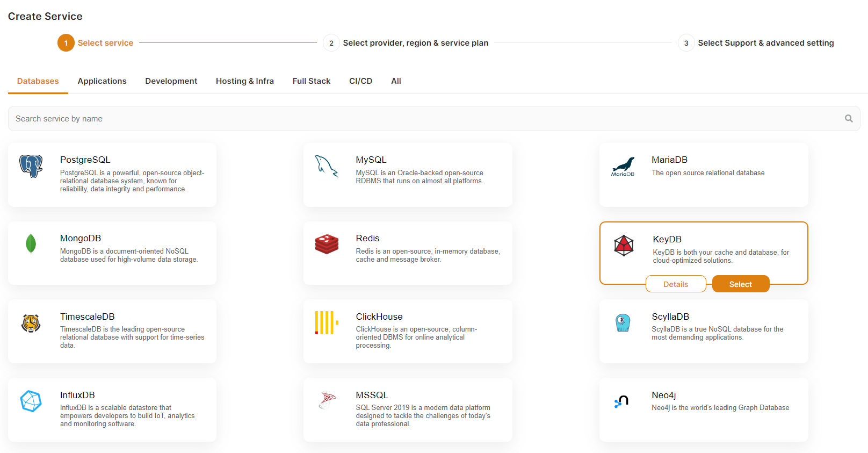Click the MariaDB seal logo
Image resolution: width=868 pixels, height=453 pixels.
(x=623, y=166)
